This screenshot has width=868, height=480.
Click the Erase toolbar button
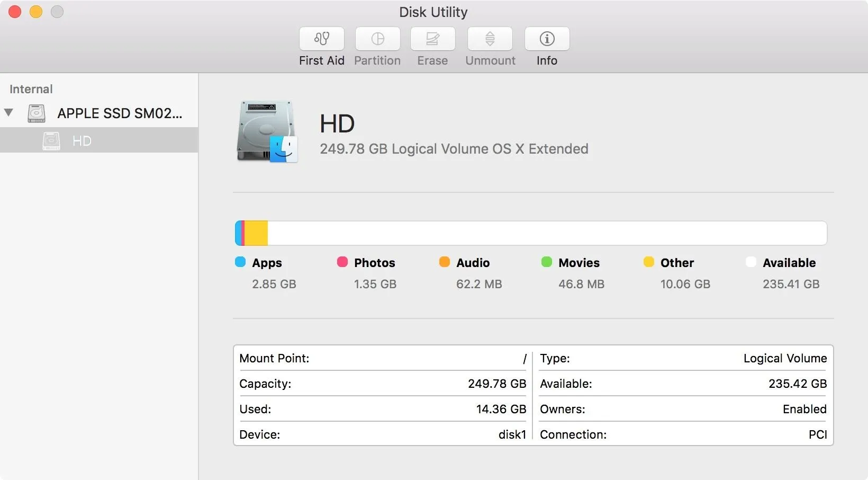pyautogui.click(x=433, y=39)
